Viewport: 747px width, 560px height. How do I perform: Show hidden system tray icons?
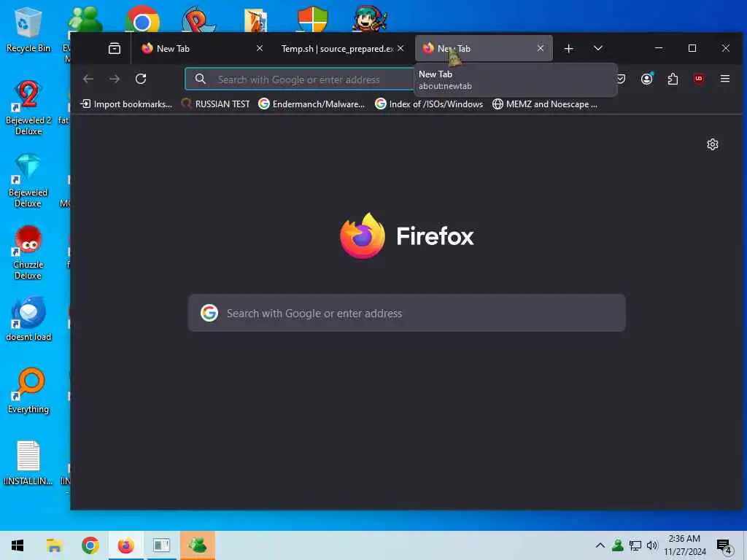point(600,545)
